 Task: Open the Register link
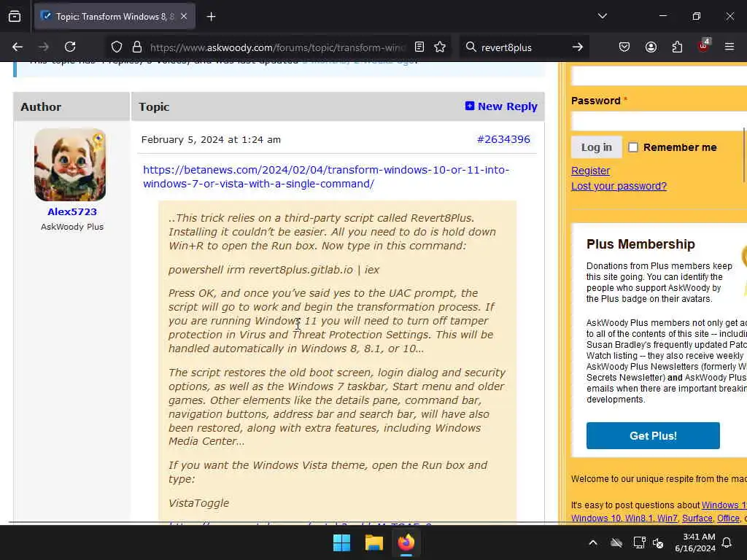[x=590, y=171]
